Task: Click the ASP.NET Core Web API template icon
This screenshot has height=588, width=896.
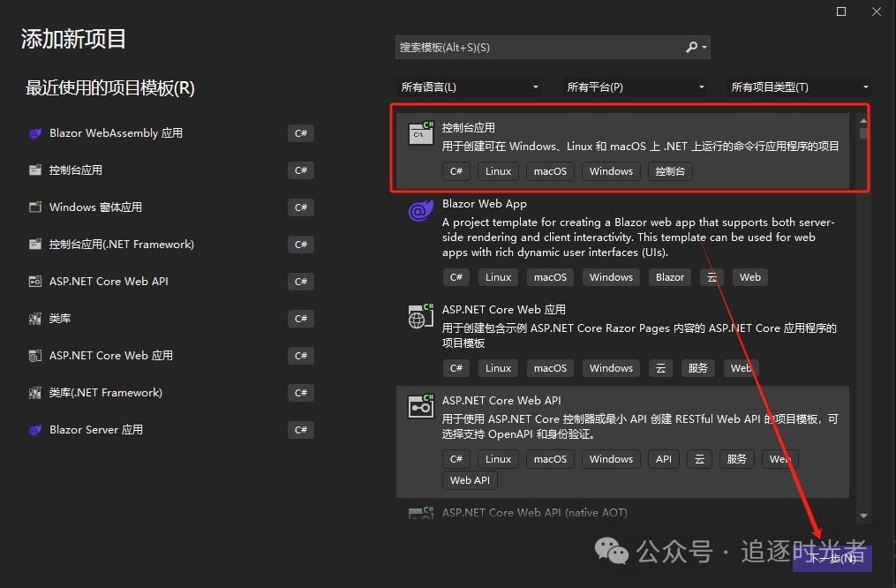Action: pos(420,407)
